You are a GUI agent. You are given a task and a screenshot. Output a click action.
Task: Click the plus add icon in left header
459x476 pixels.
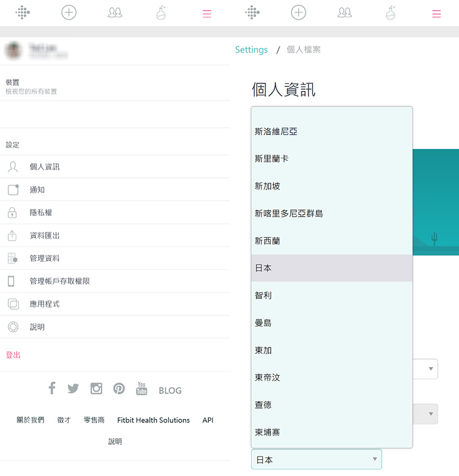[69, 13]
